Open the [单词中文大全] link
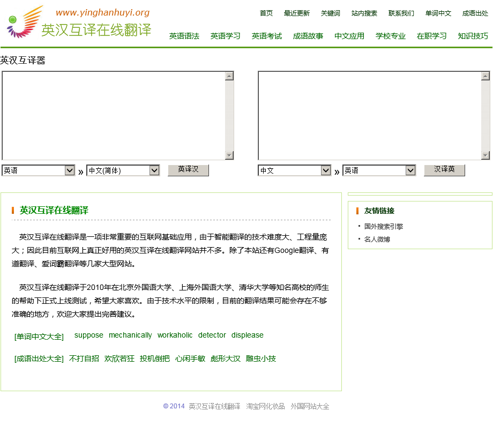 [x=39, y=337]
